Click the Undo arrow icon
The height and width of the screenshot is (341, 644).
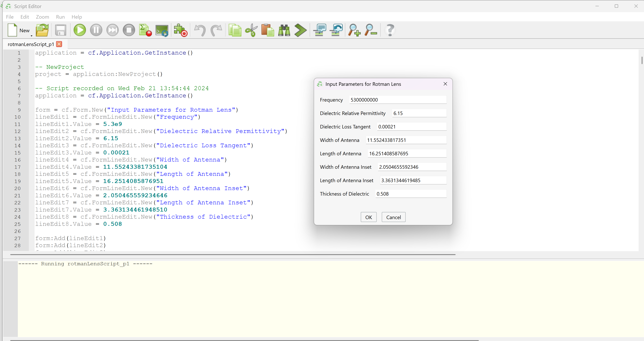point(200,30)
